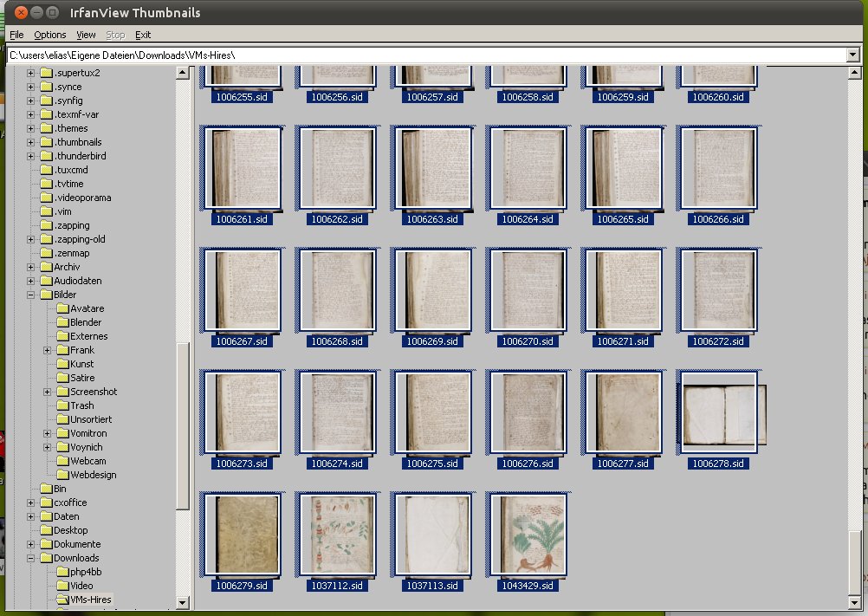Select the open VMs-Hires folder icon
Screen dimensions: 868x616
[62, 600]
